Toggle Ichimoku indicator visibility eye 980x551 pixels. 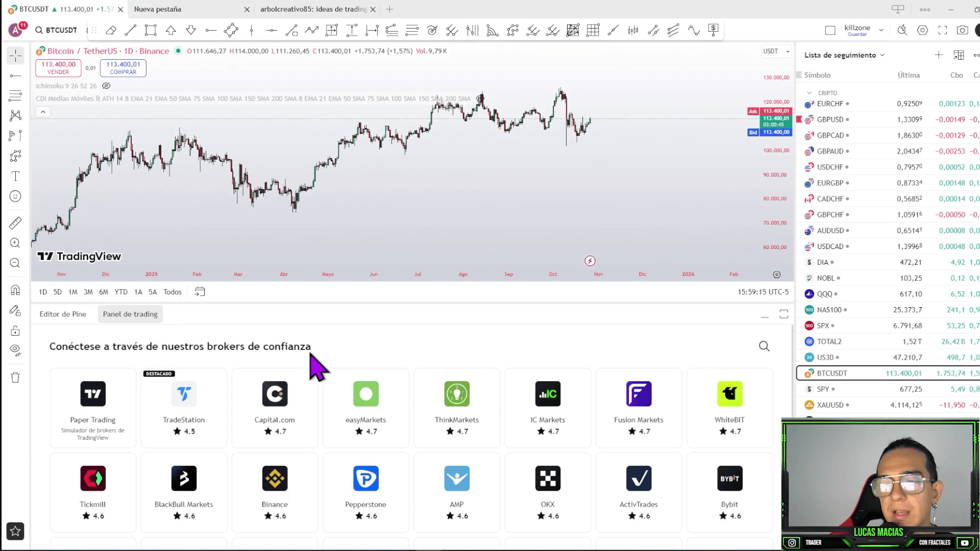pyautogui.click(x=106, y=86)
